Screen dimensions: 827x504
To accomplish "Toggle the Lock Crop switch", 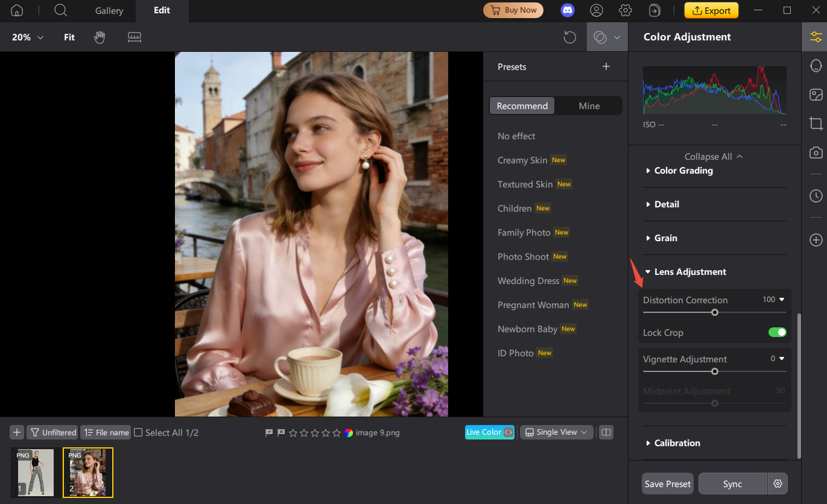I will [x=777, y=332].
